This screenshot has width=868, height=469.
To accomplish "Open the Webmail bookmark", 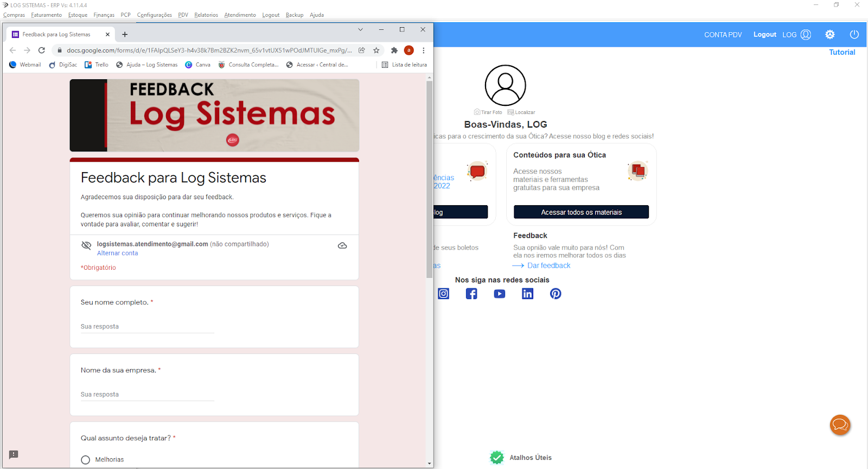I will click(x=25, y=65).
